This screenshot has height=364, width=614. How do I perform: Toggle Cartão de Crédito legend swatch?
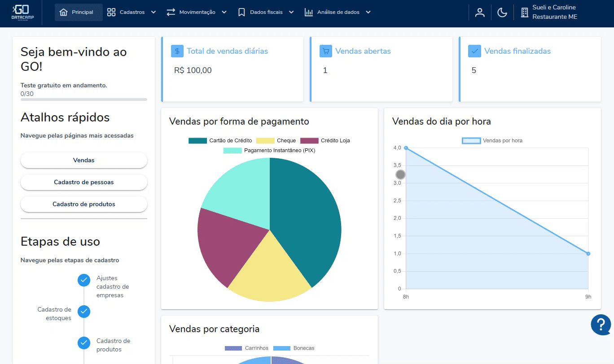click(197, 141)
